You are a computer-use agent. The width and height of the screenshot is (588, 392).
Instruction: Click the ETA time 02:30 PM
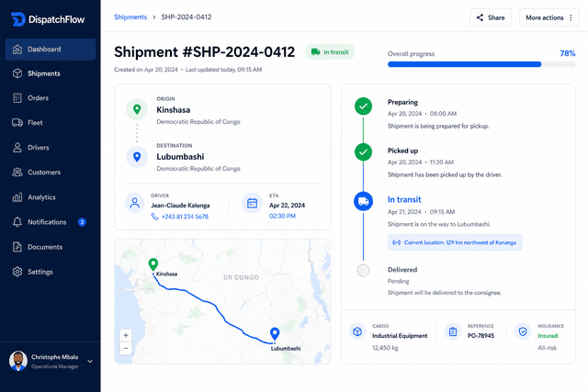coord(282,217)
